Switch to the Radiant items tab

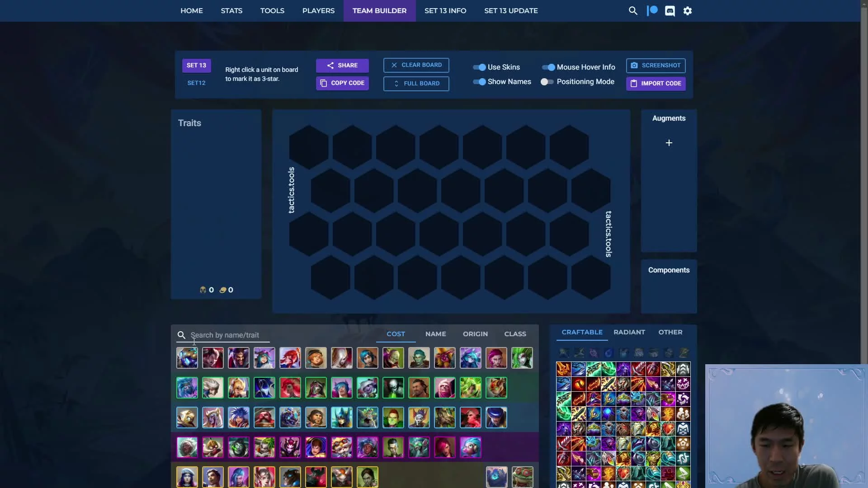pyautogui.click(x=629, y=332)
